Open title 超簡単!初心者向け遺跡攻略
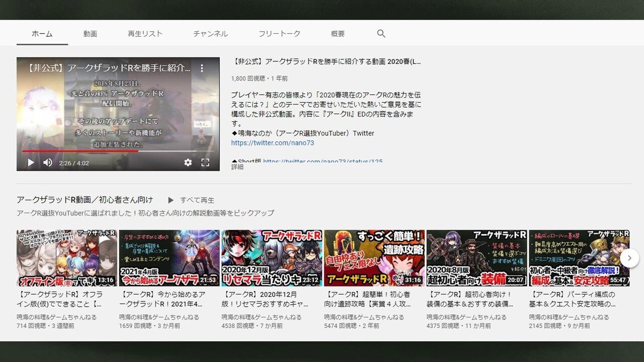 369,299
